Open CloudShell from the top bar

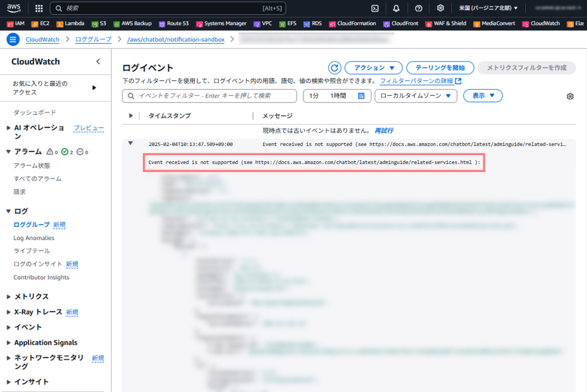tap(375, 8)
